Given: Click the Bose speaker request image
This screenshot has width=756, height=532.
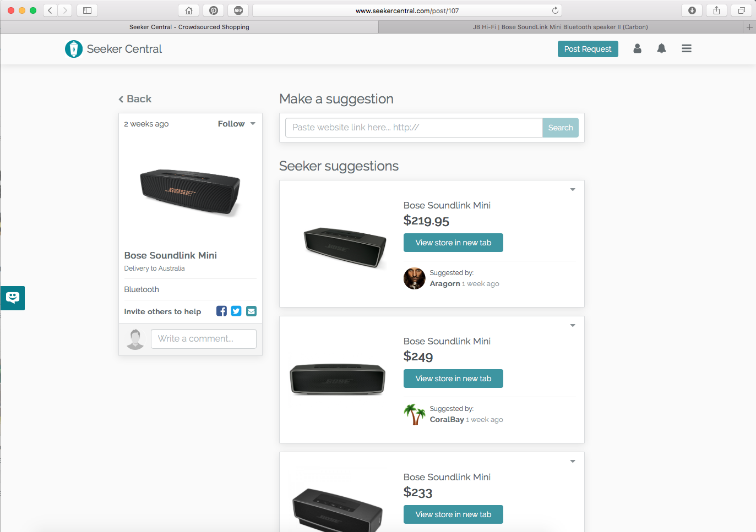Looking at the screenshot, I should tap(191, 191).
